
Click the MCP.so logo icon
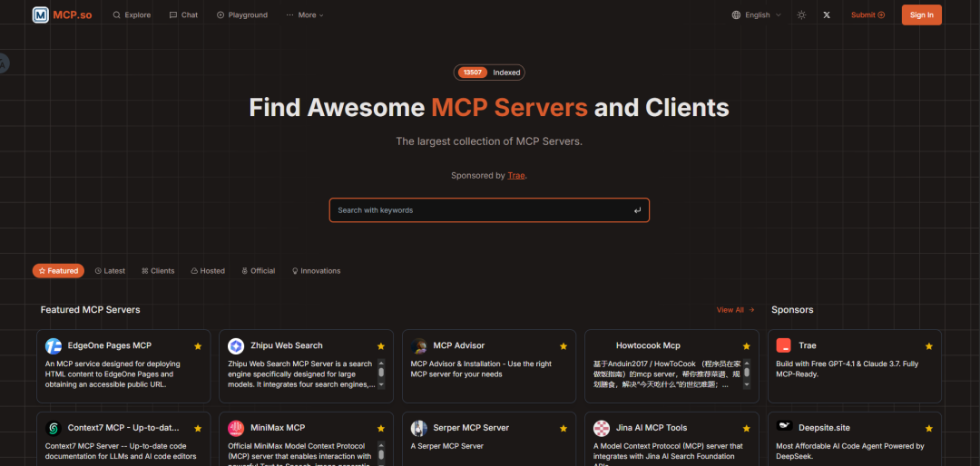click(x=41, y=15)
